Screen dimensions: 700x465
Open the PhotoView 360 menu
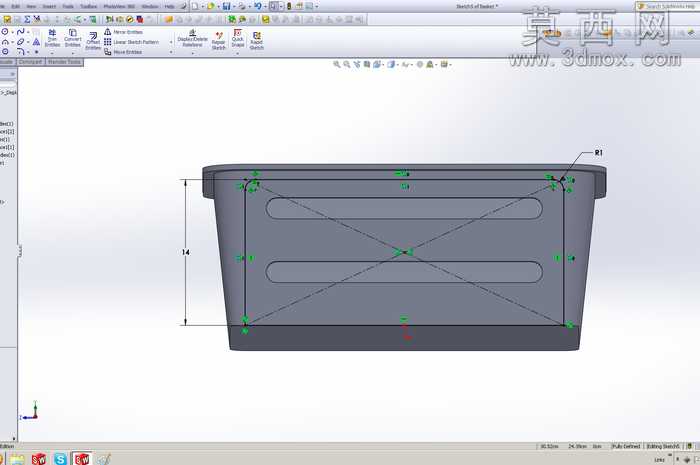119,7
